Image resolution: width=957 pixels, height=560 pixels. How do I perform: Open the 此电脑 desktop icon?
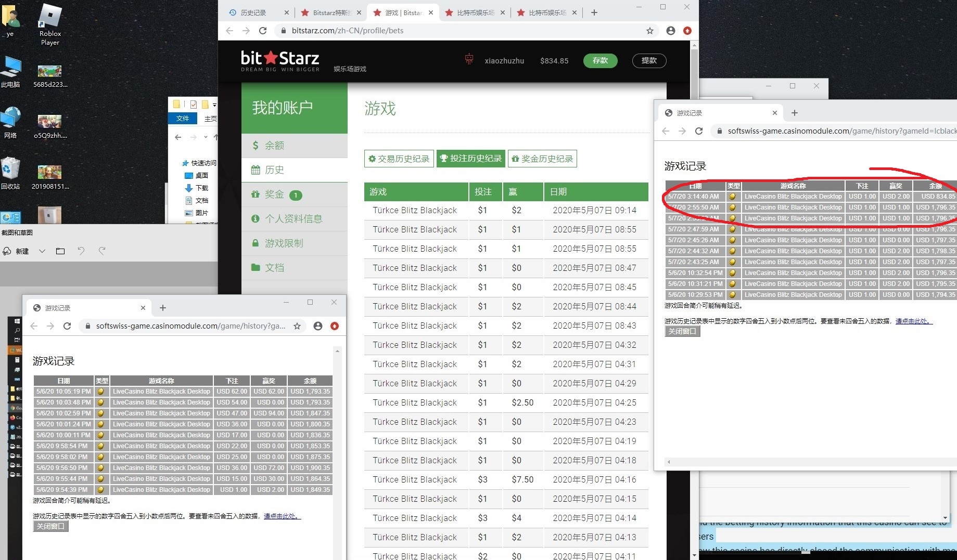coord(10,72)
